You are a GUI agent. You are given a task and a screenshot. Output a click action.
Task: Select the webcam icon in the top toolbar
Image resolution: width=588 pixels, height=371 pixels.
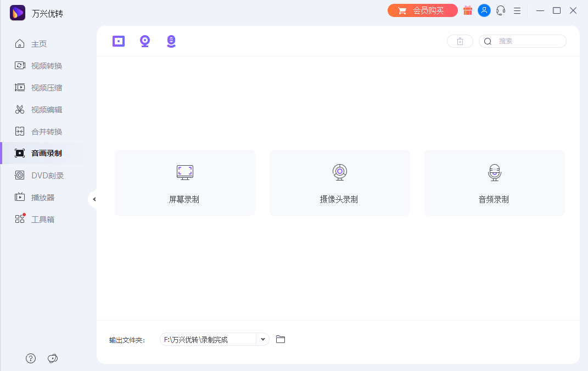(x=144, y=41)
